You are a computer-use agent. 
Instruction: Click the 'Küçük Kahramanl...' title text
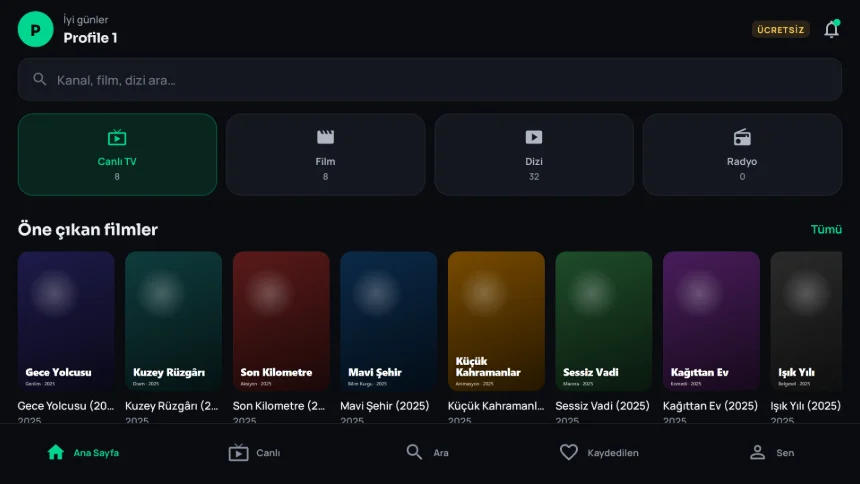[496, 406]
